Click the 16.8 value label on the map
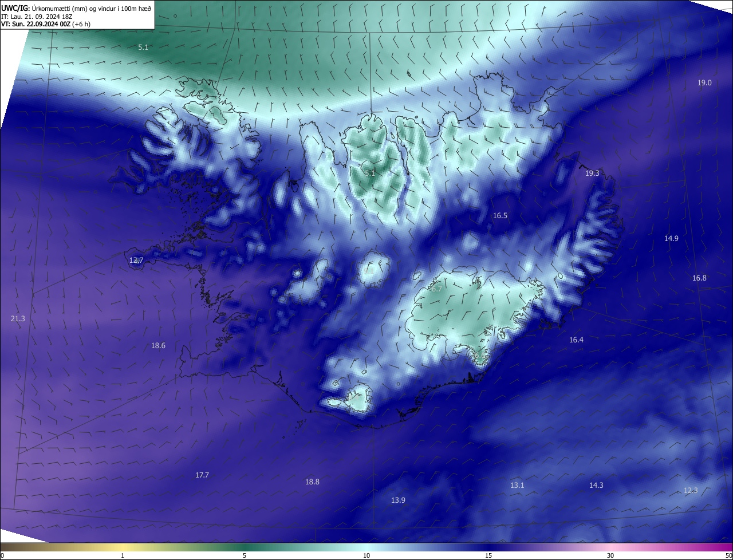 (699, 278)
